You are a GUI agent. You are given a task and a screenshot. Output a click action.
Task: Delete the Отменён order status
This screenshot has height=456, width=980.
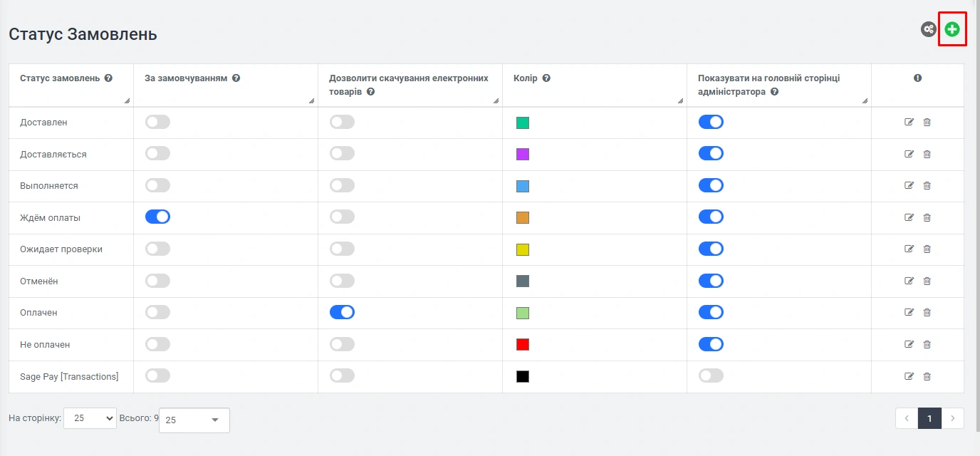[x=927, y=281]
